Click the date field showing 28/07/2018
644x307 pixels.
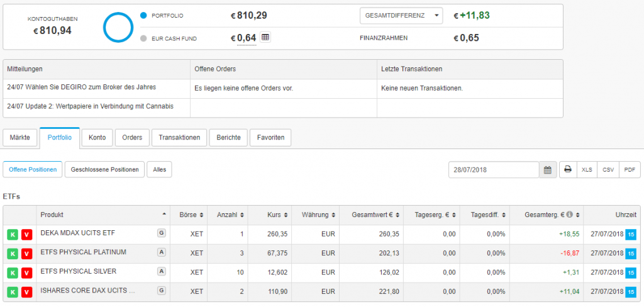pyautogui.click(x=494, y=169)
